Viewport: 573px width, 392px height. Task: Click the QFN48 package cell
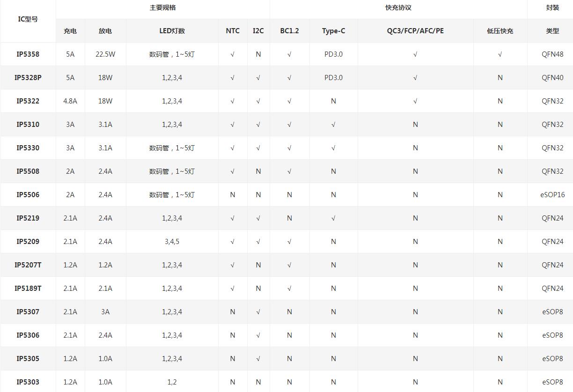[x=552, y=54]
